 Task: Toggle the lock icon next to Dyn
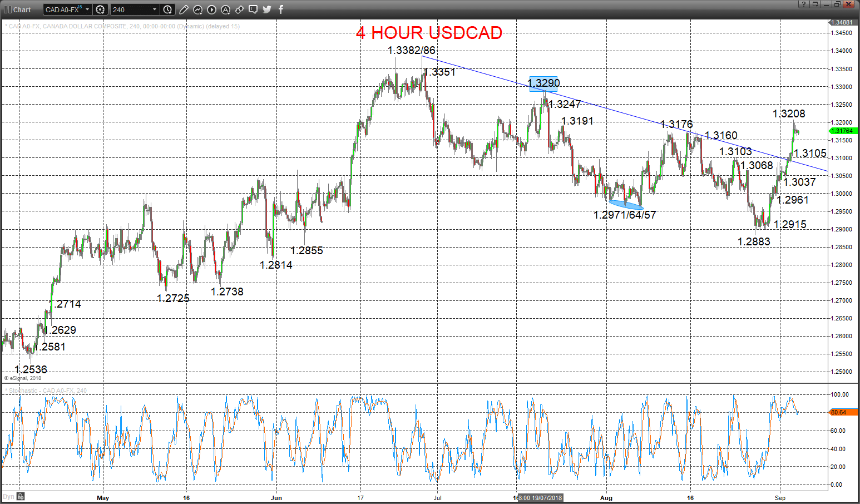20,497
